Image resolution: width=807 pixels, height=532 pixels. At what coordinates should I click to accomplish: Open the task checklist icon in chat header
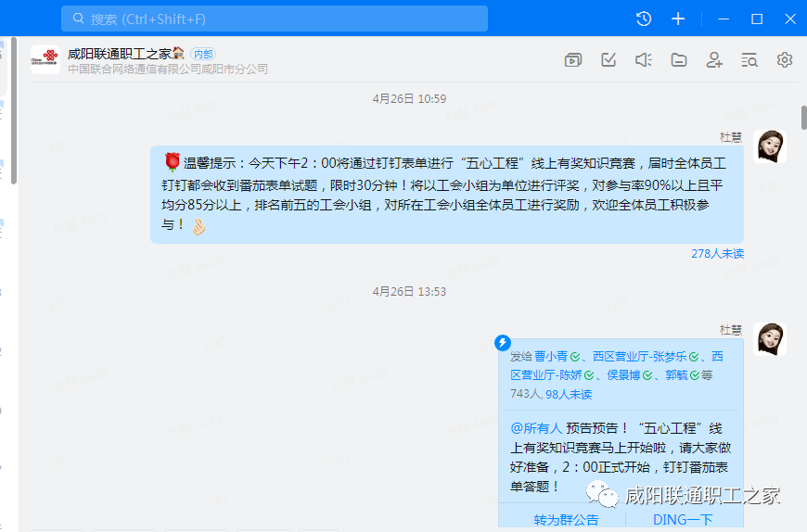pyautogui.click(x=608, y=60)
